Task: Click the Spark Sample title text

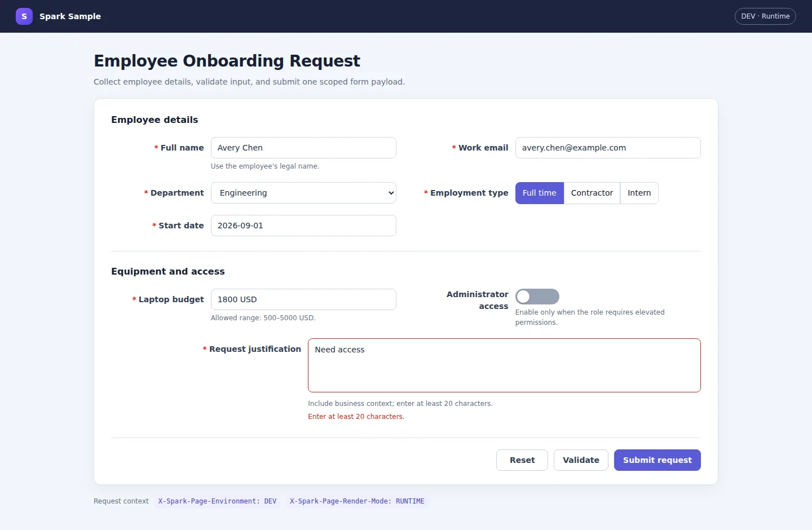Action: click(x=70, y=16)
